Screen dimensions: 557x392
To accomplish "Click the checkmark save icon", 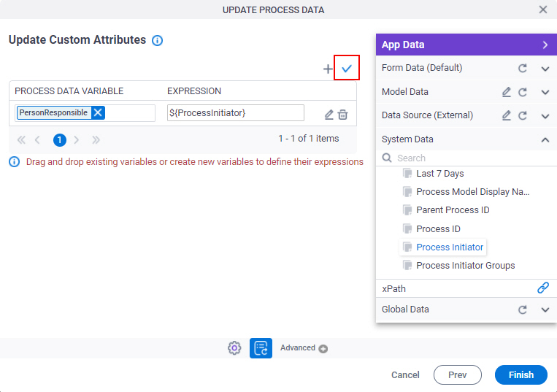I will pyautogui.click(x=347, y=68).
